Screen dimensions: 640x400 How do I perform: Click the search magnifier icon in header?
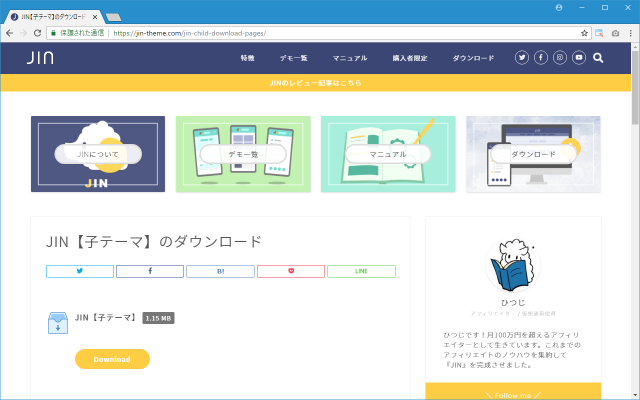(598, 58)
